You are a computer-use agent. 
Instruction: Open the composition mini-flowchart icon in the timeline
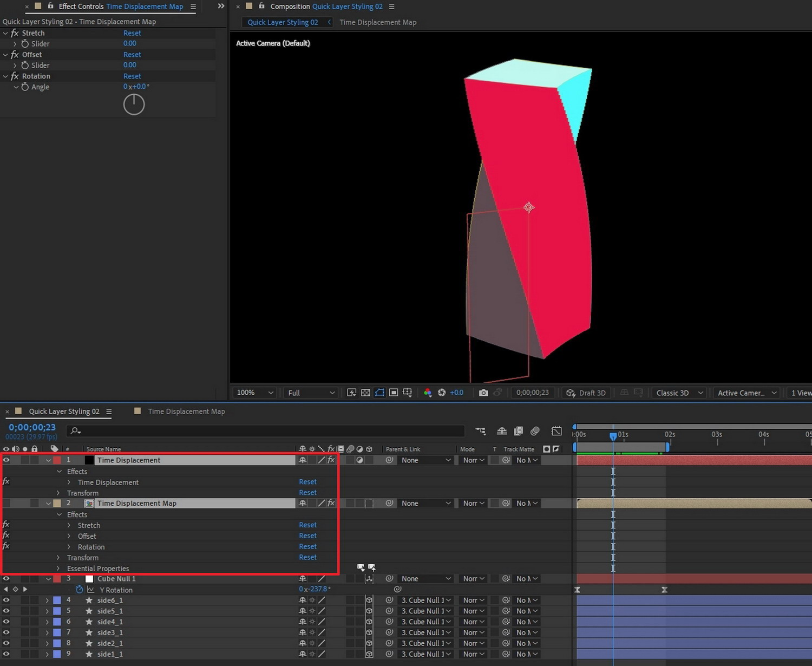tap(480, 431)
